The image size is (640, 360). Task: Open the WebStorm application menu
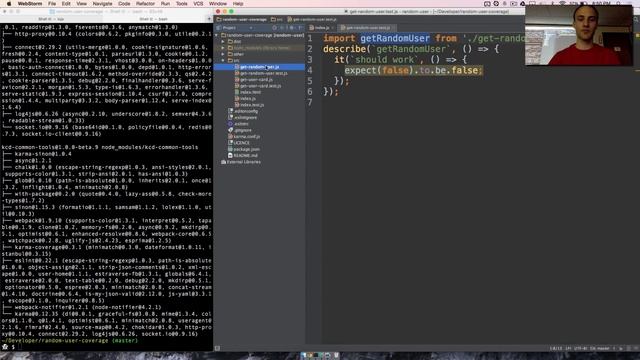click(x=30, y=4)
